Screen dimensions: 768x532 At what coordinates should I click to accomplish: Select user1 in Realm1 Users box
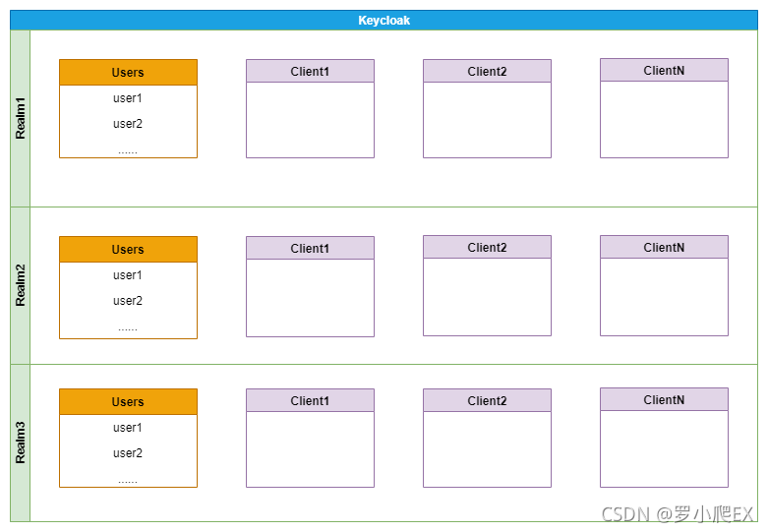(x=128, y=98)
